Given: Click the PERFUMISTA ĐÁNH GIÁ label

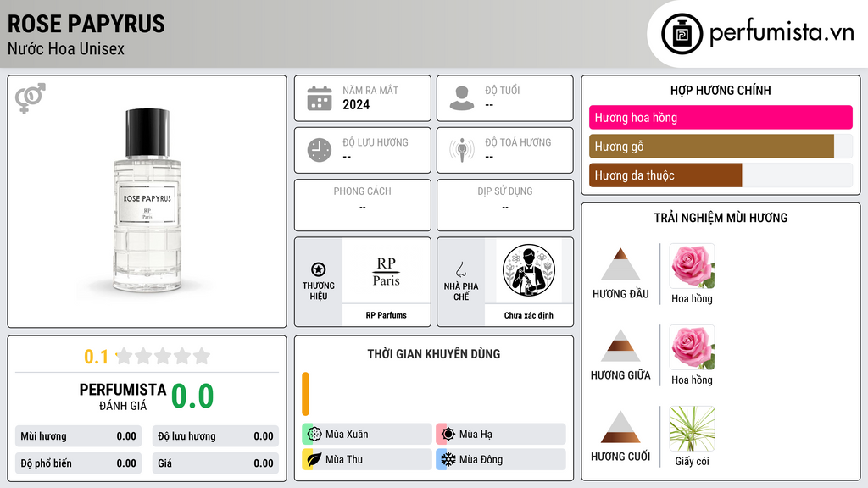Looking at the screenshot, I should (123, 396).
